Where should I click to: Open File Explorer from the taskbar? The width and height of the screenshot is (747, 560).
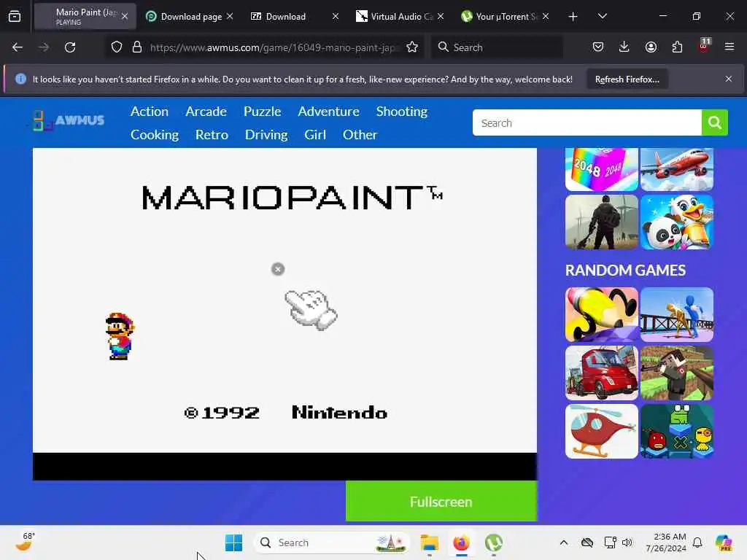coord(429,542)
